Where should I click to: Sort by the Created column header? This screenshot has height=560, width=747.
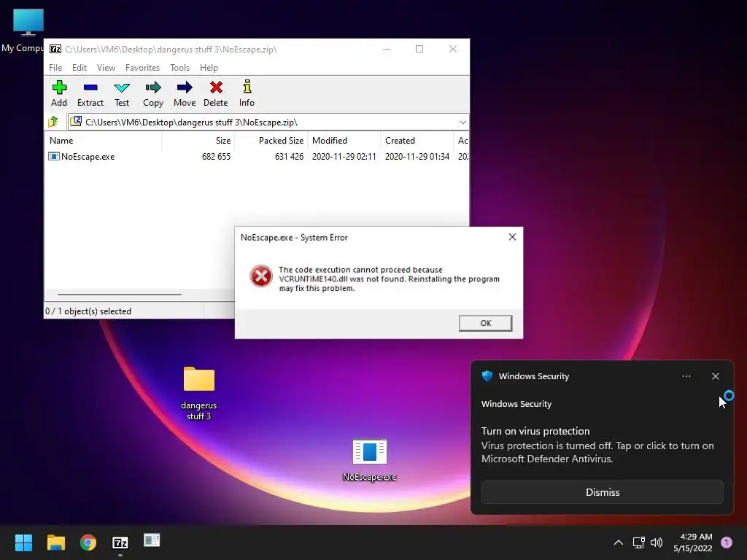coord(417,141)
